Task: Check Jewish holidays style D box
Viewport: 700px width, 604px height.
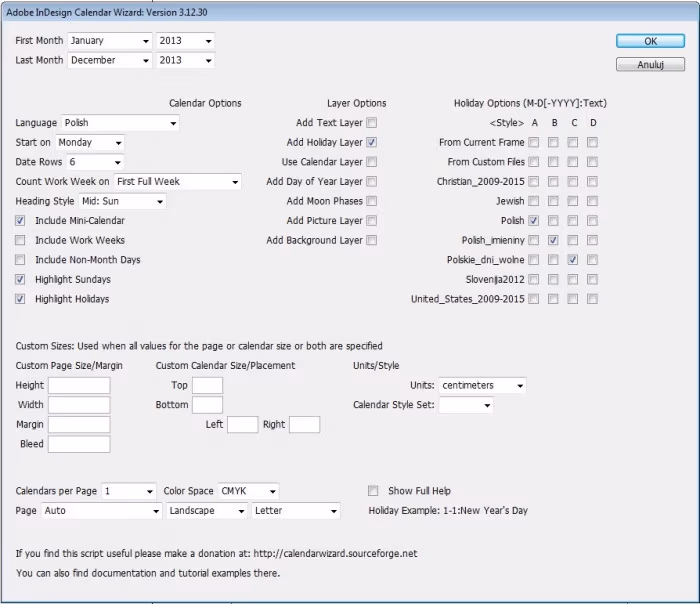Action: [592, 201]
